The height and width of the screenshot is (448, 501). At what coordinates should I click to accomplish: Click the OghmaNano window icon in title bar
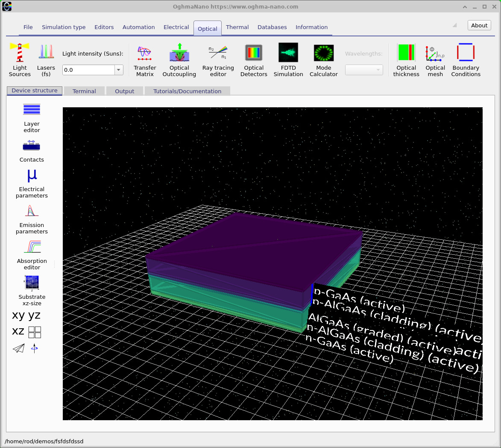pos(7,6)
